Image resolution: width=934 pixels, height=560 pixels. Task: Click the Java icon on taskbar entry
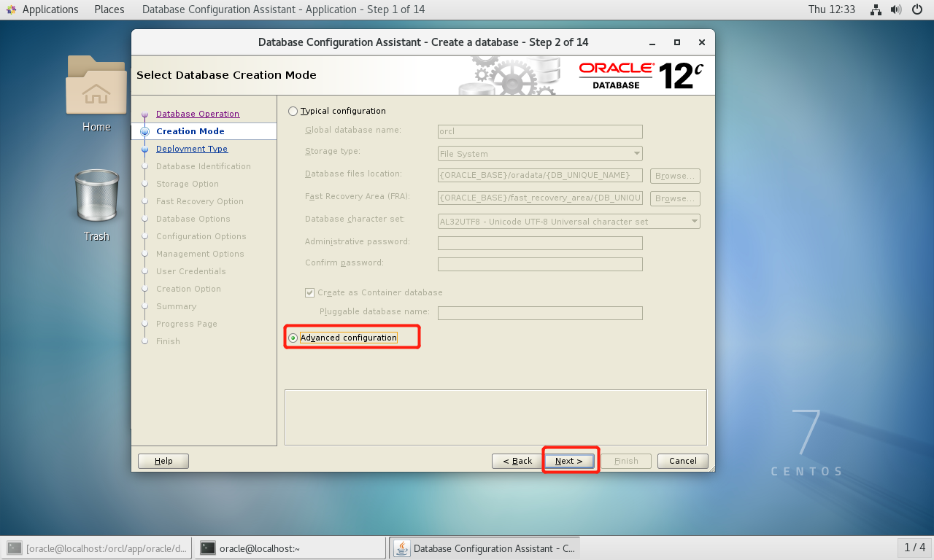point(402,548)
